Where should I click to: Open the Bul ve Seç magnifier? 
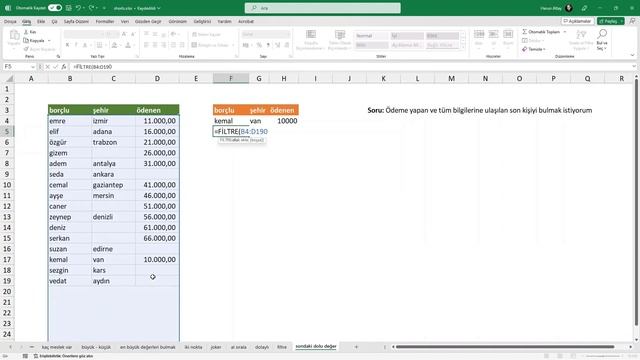point(602,40)
